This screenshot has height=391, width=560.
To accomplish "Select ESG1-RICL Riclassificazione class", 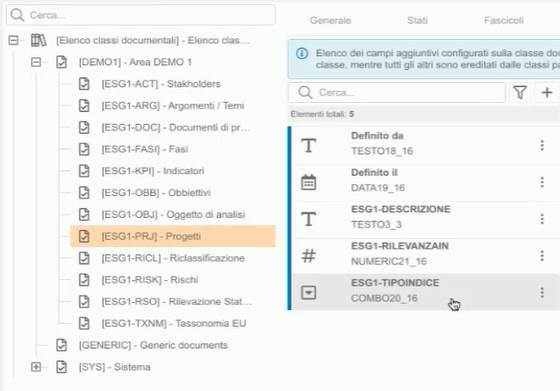I will coord(173,258).
